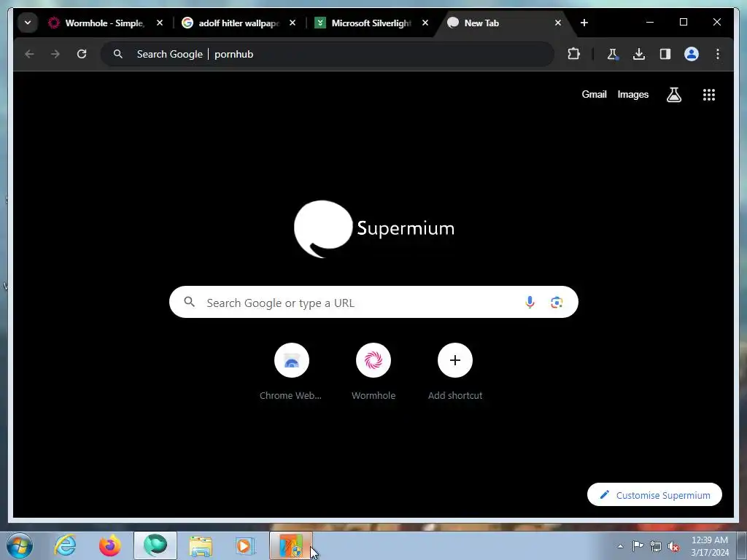Image resolution: width=747 pixels, height=560 pixels.
Task: Go back with the back arrow
Action: pos(29,54)
